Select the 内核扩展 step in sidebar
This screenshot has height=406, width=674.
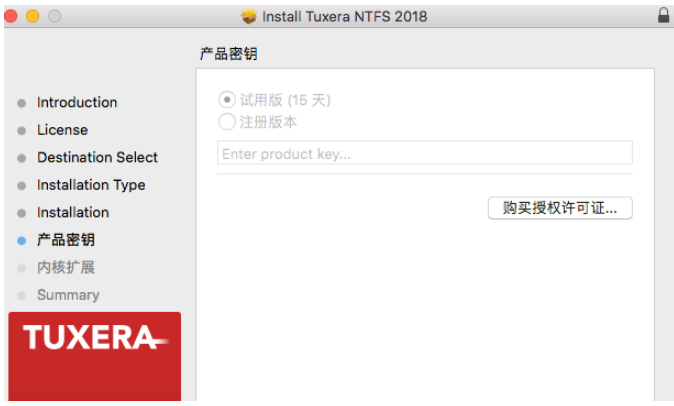pos(66,268)
